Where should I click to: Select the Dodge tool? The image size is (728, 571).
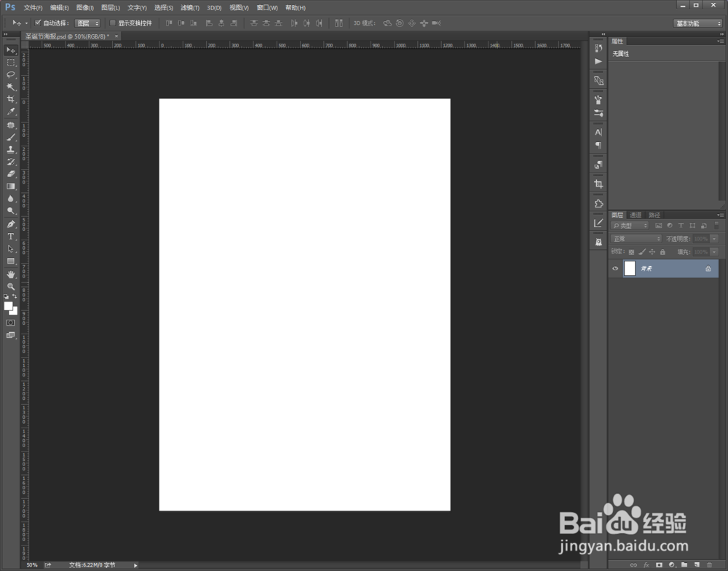pyautogui.click(x=10, y=211)
